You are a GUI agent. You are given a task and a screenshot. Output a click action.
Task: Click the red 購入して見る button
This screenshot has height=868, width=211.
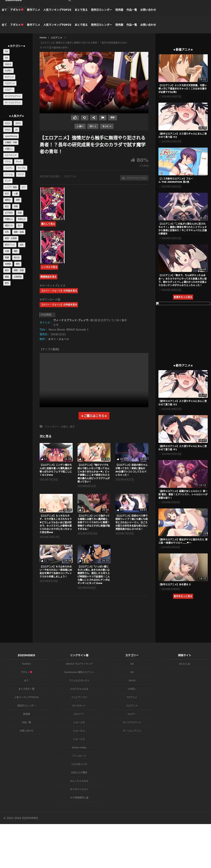(x=48, y=224)
